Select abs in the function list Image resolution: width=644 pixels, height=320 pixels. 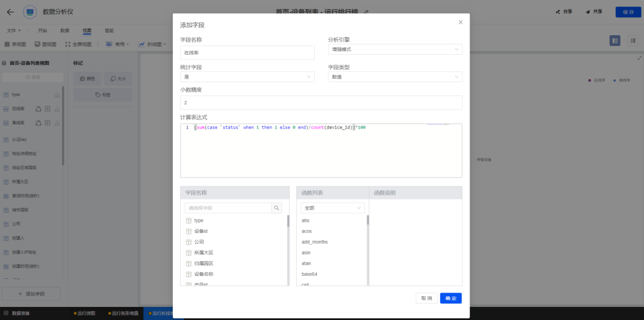pyautogui.click(x=305, y=220)
